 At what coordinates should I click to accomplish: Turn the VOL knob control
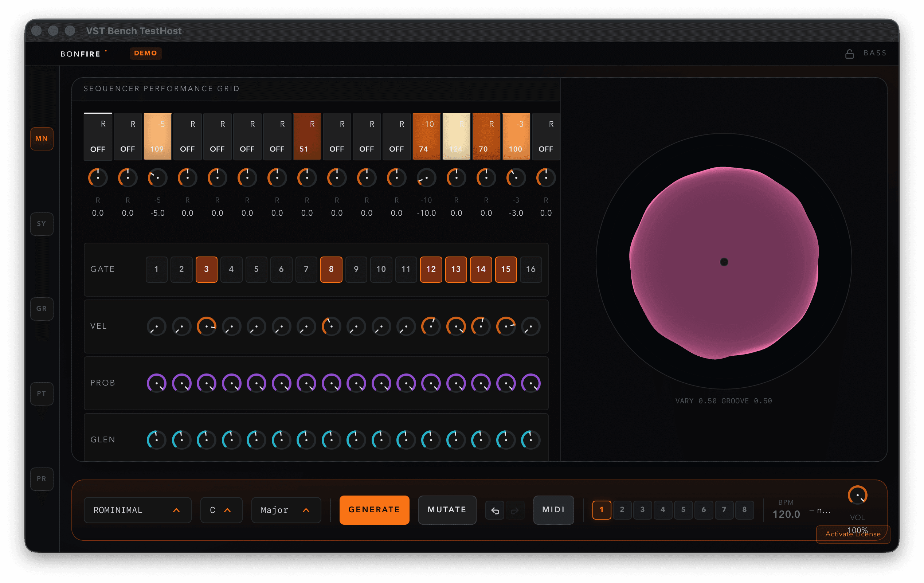click(x=858, y=496)
